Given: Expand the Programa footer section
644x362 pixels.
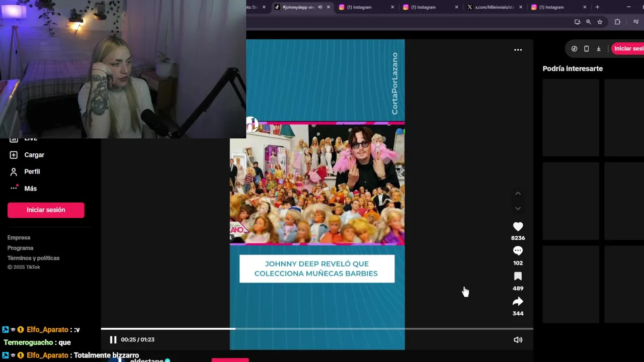Looking at the screenshot, I should (x=20, y=248).
